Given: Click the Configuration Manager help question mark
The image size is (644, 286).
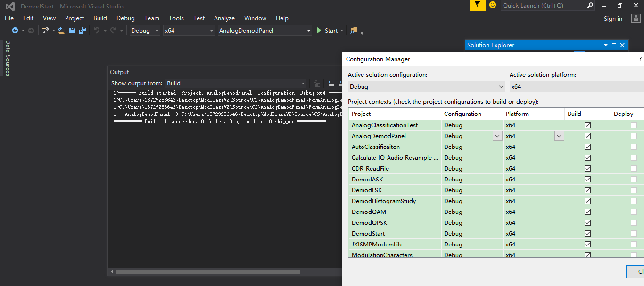Looking at the screenshot, I should (x=640, y=59).
